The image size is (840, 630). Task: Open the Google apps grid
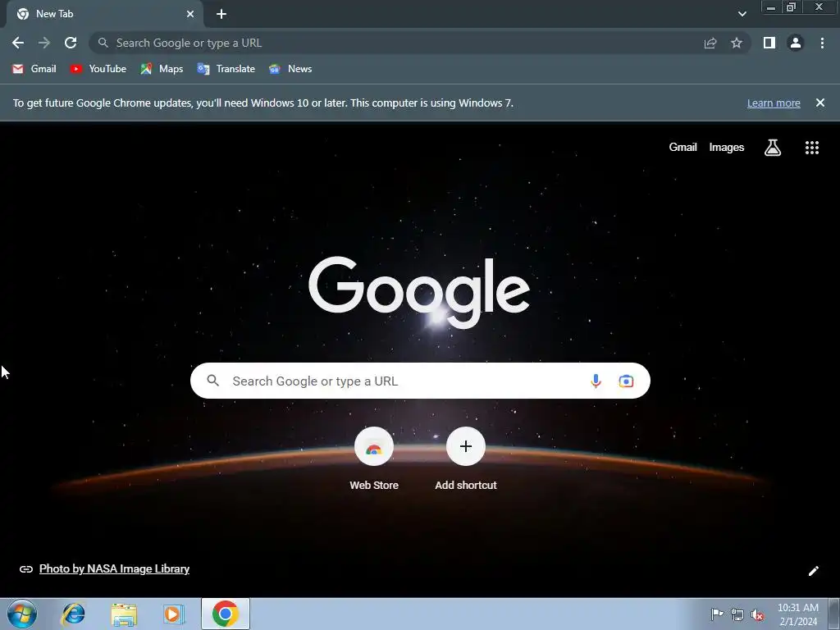click(812, 148)
